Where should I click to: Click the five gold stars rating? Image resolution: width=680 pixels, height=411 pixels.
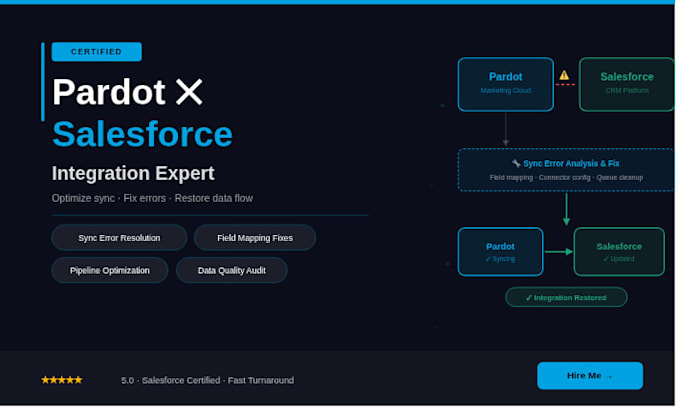[x=62, y=380]
